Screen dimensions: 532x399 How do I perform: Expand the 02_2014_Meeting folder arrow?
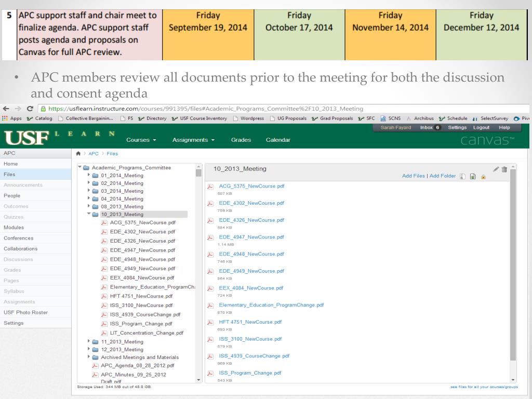(x=89, y=183)
